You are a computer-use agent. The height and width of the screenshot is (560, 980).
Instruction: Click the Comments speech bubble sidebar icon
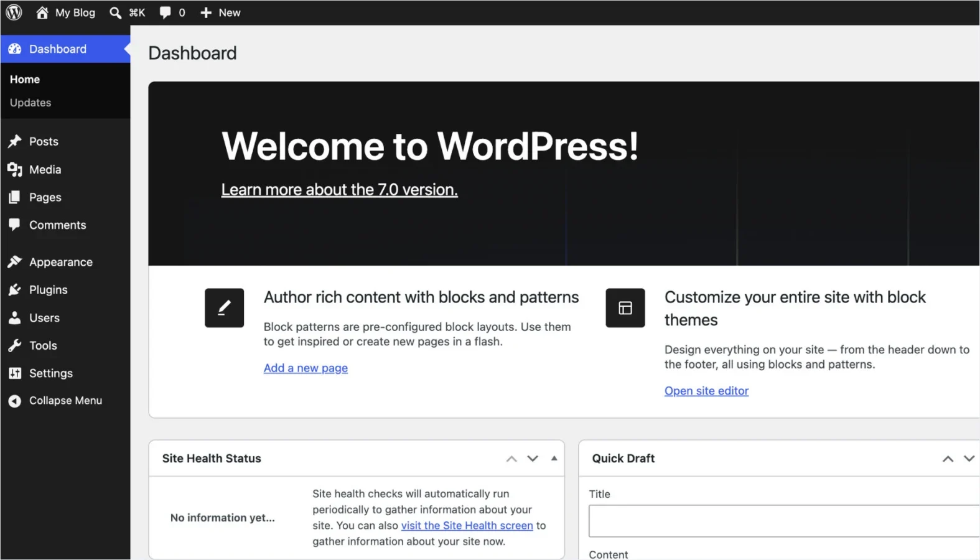(14, 225)
